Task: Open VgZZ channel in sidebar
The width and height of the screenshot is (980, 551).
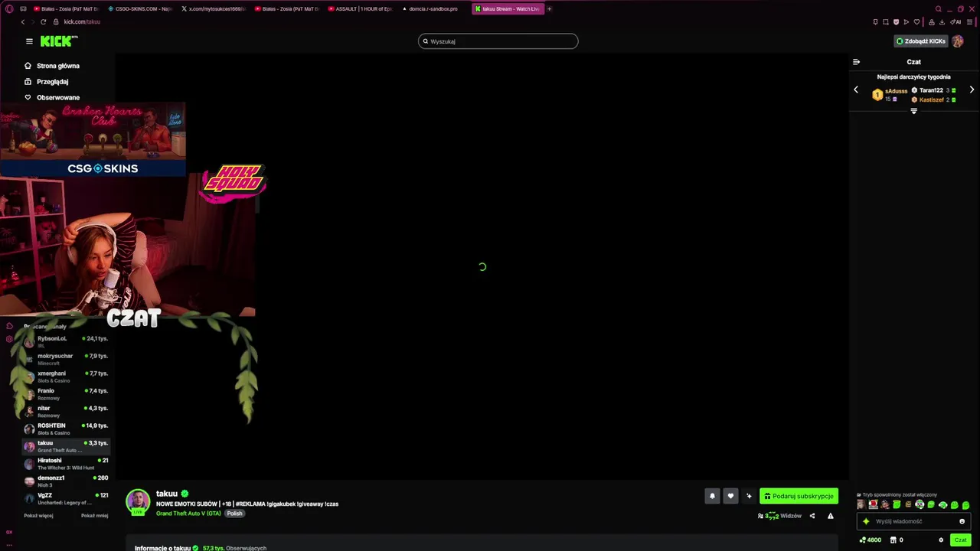Action: click(66, 499)
